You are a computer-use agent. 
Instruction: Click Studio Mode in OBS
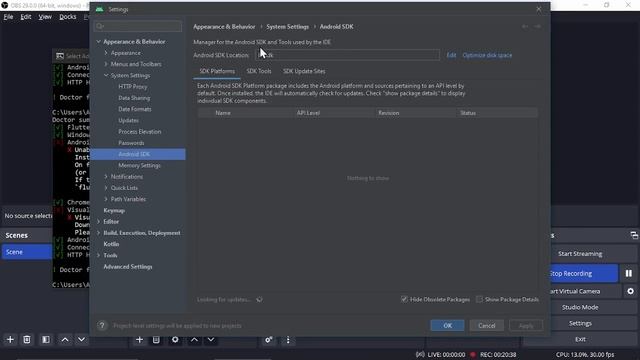(x=580, y=307)
